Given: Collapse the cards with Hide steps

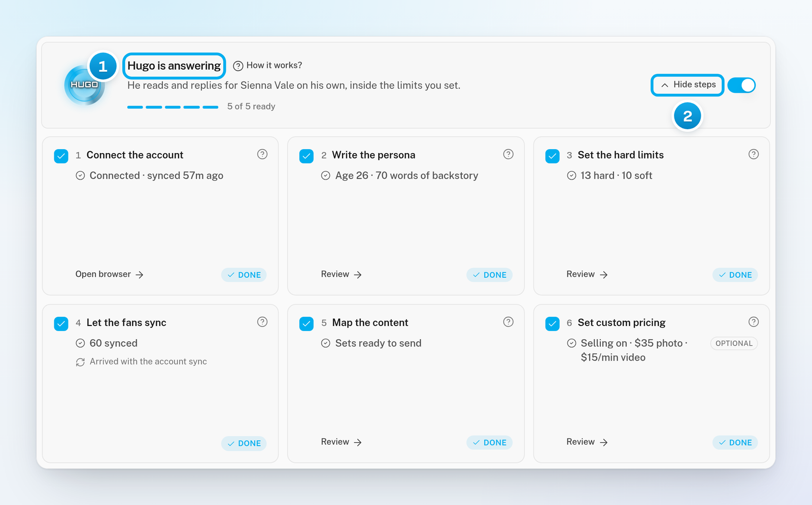Looking at the screenshot, I should pos(688,85).
